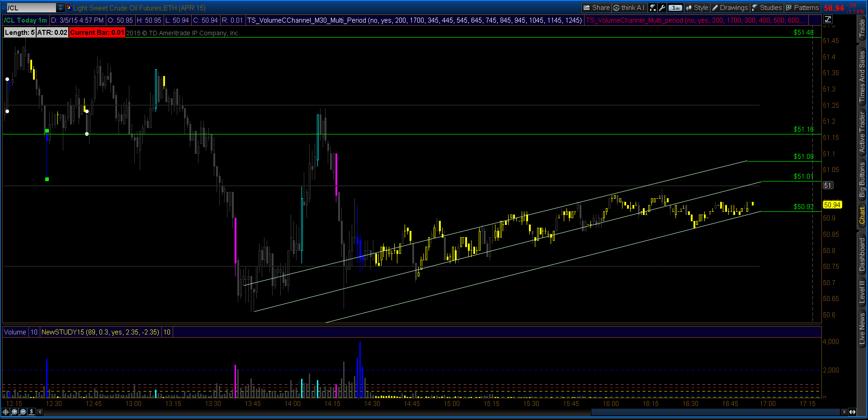The width and height of the screenshot is (868, 420).
Task: Open the 1m timeframe selector
Action: (x=675, y=8)
